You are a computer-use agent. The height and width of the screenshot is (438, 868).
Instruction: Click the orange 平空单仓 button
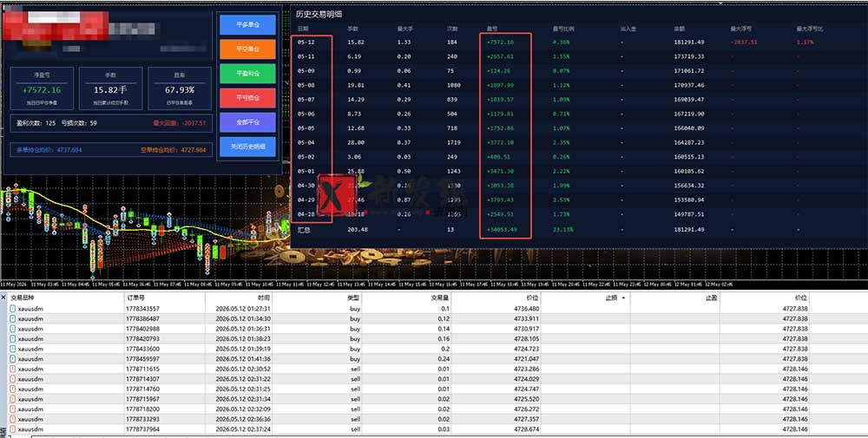247,49
